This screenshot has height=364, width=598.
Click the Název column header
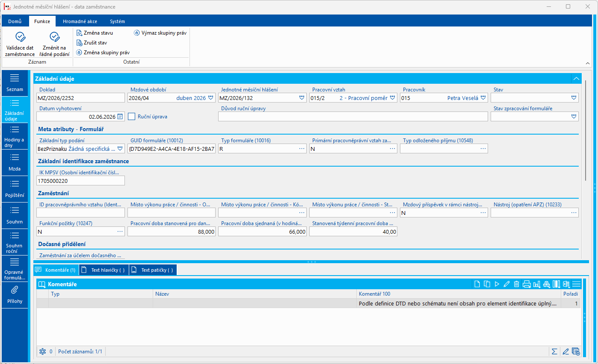pos(255,294)
